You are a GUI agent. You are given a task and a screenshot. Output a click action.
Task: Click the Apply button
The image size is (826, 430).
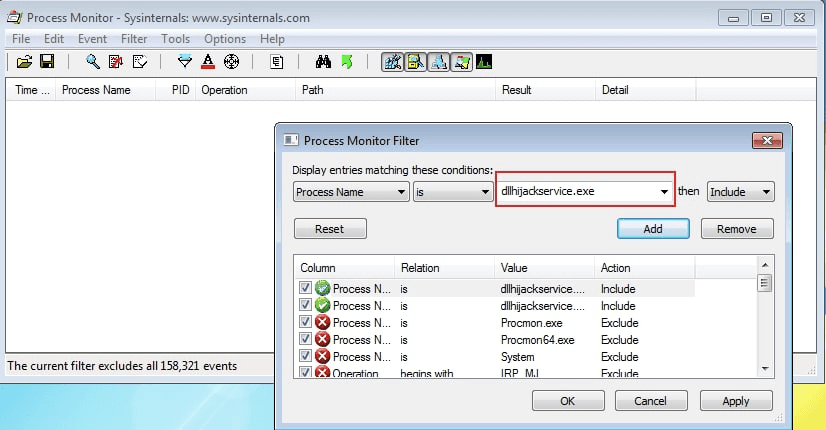735,401
